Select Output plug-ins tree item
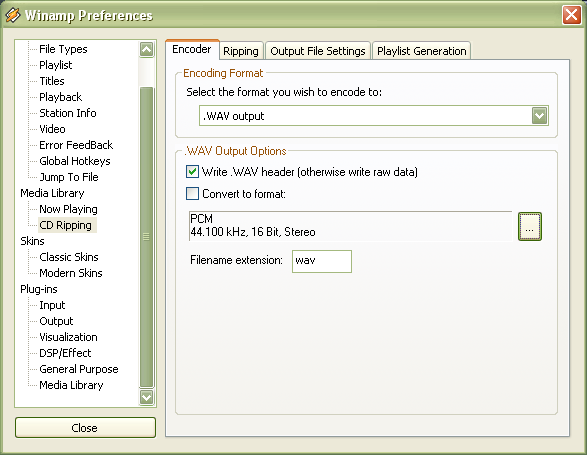The width and height of the screenshot is (587, 455). pos(56,321)
